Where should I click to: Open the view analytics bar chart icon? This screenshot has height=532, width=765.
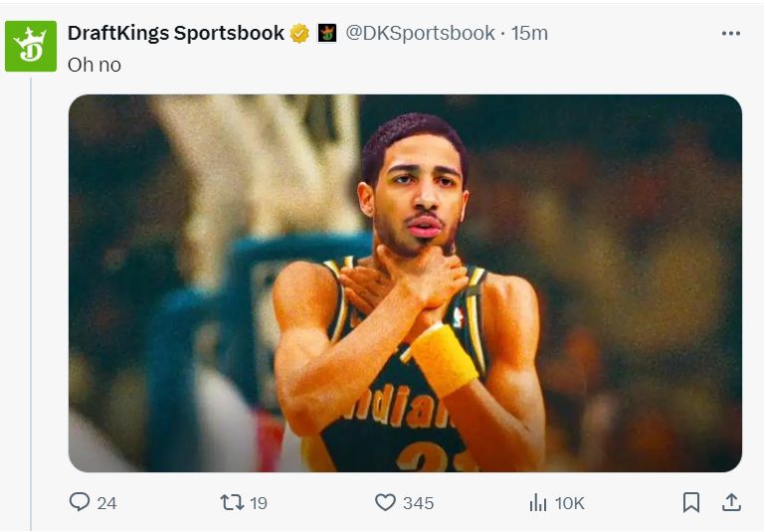coord(537,502)
